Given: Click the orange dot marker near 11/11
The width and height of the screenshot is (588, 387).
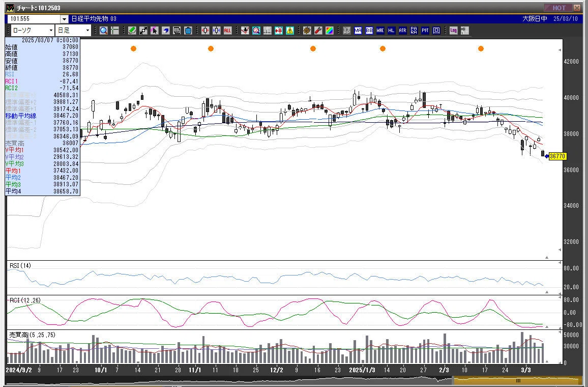Looking at the screenshot, I should [211, 48].
